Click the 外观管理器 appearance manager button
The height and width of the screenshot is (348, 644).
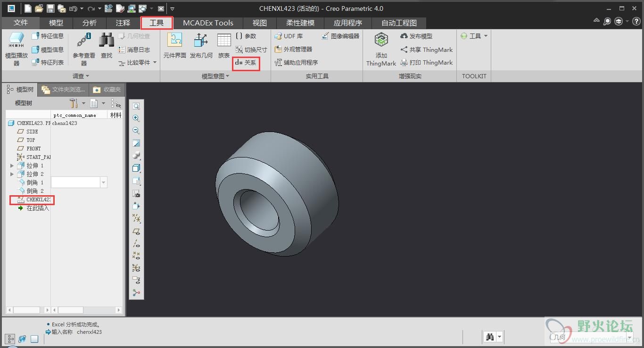(293, 49)
